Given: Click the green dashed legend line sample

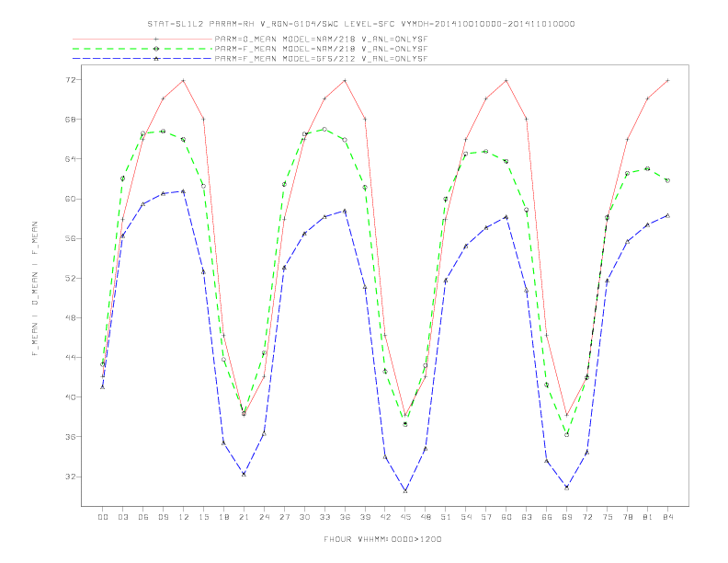Looking at the screenshot, I should coord(142,49).
